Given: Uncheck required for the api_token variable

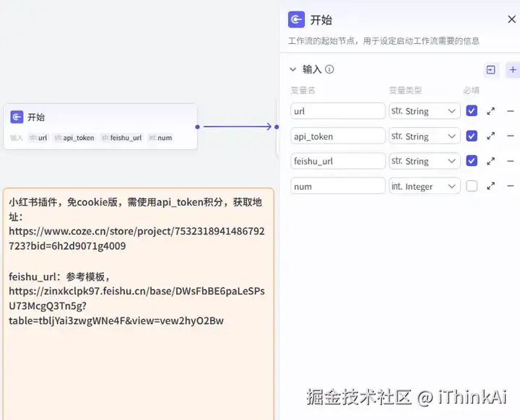Looking at the screenshot, I should coord(472,136).
